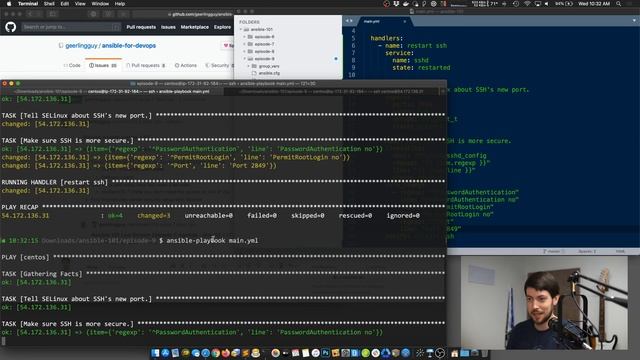
Task: Select the second terminal tab
Action: [x=331, y=92]
